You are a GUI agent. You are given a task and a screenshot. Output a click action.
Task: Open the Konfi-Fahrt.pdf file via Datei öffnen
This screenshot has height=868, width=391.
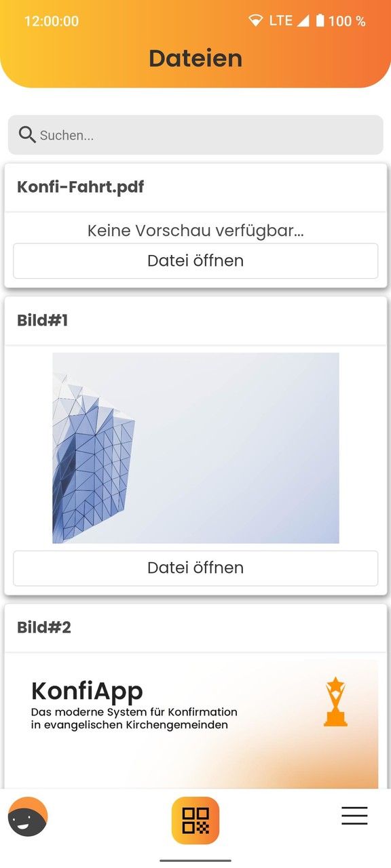tap(195, 260)
